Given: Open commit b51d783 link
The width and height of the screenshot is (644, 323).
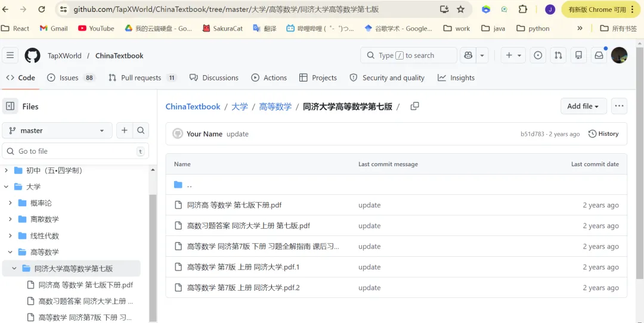Looking at the screenshot, I should [532, 134].
